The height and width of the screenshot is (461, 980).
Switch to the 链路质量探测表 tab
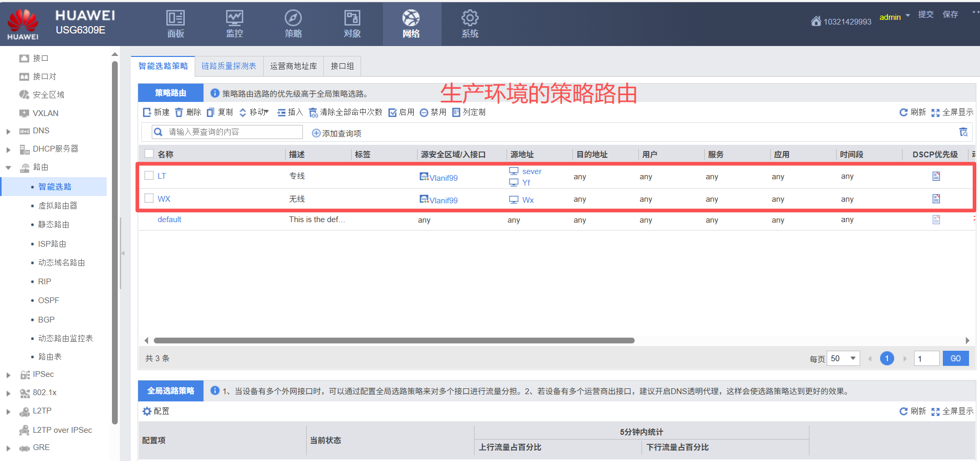tap(229, 66)
